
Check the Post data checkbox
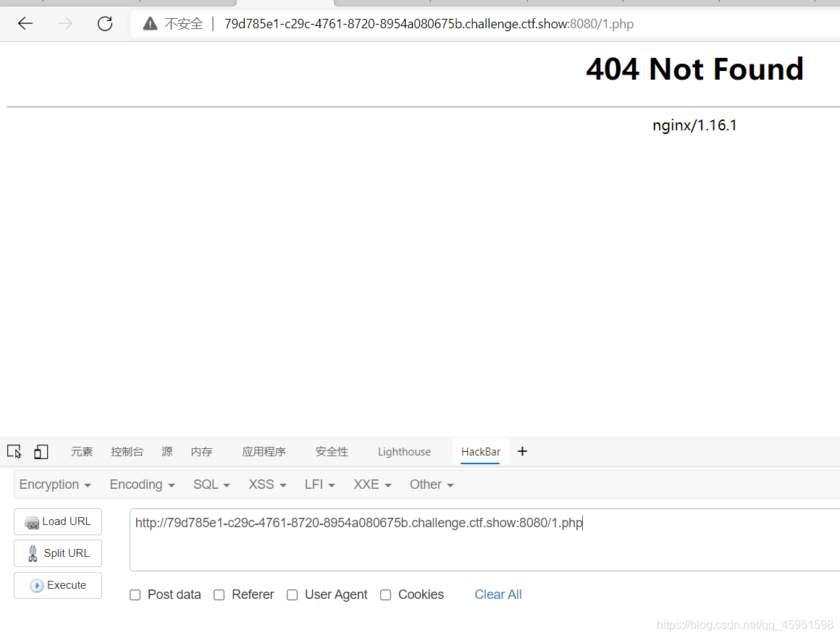pyautogui.click(x=135, y=595)
